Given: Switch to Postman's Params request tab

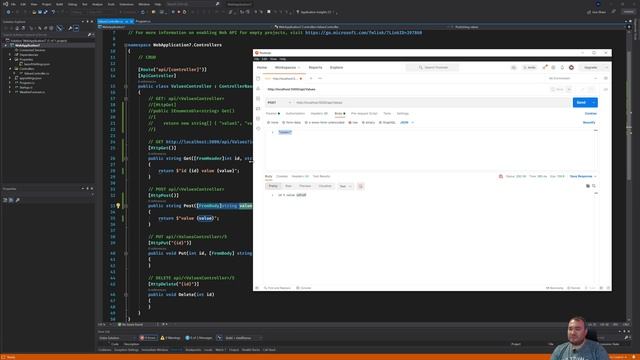Looking at the screenshot, I should (272, 113).
